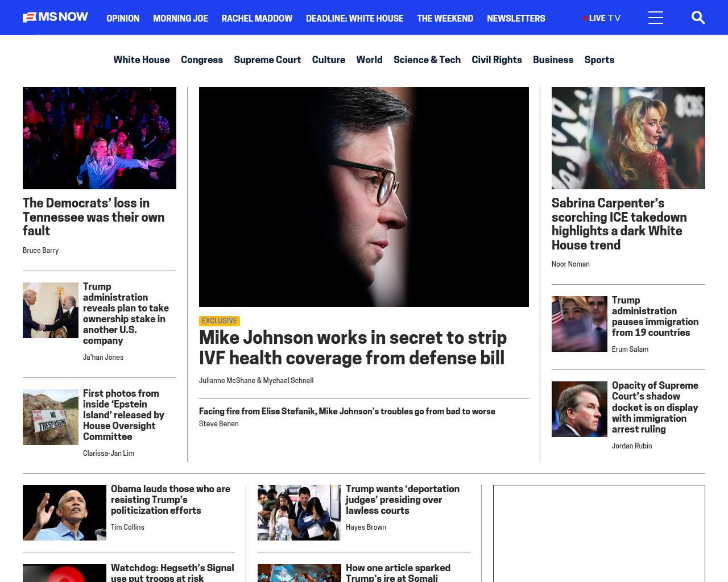
Task: Go to Morning Joe section
Action: (180, 18)
